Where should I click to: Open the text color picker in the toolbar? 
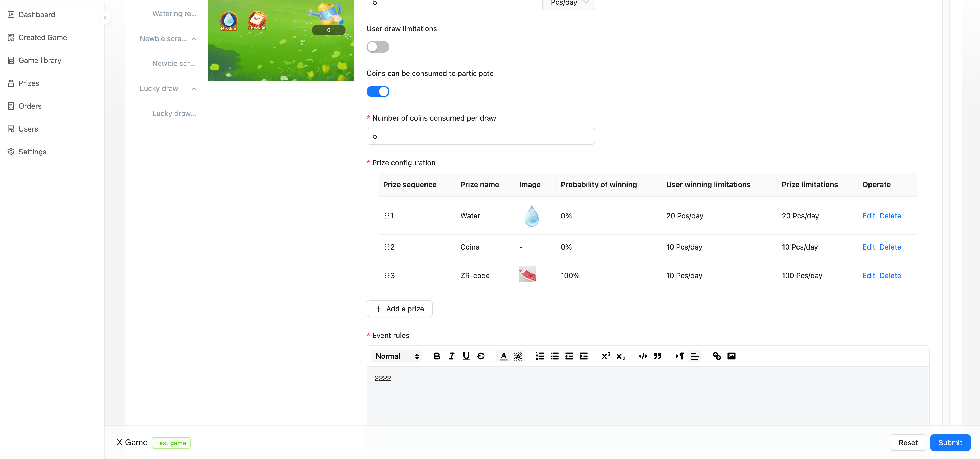[x=503, y=356]
